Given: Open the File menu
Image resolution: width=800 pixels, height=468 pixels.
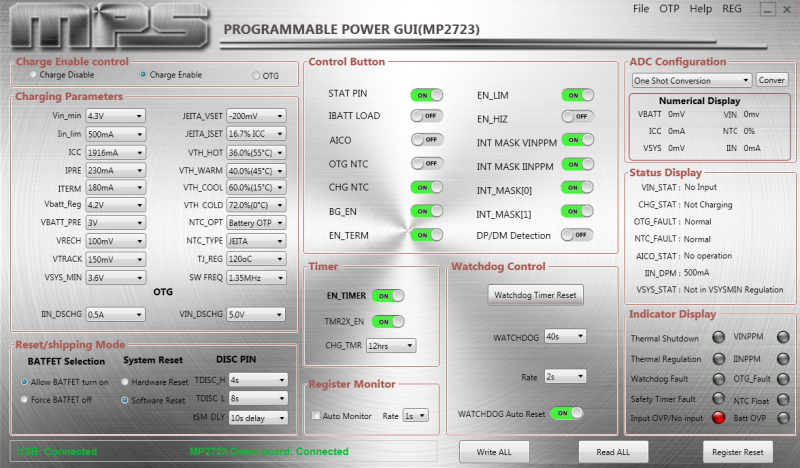Looking at the screenshot, I should 641,9.
